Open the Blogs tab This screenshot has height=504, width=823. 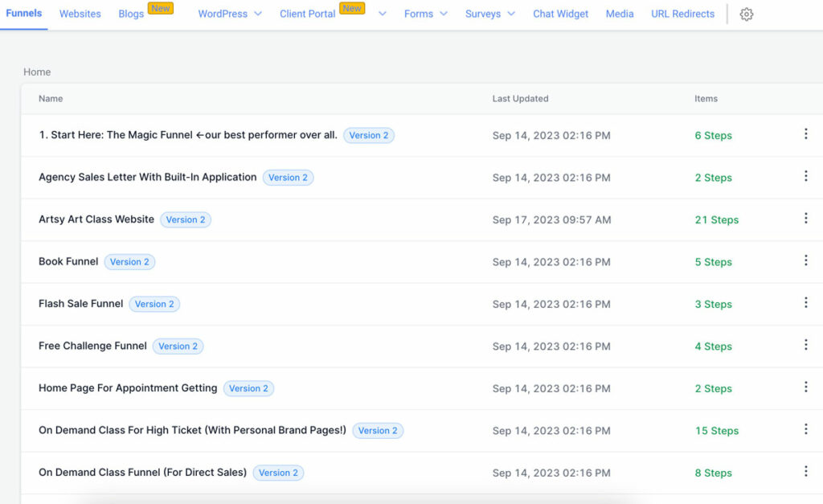(x=131, y=14)
